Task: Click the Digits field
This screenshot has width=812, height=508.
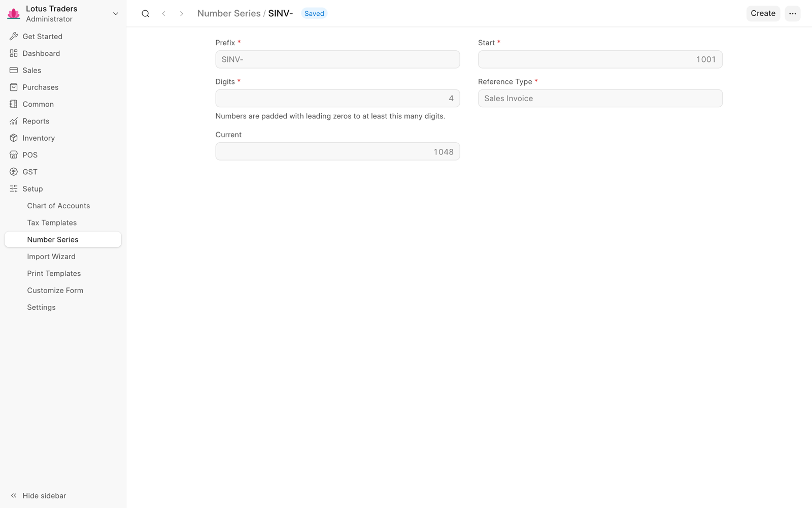Action: 337,99
